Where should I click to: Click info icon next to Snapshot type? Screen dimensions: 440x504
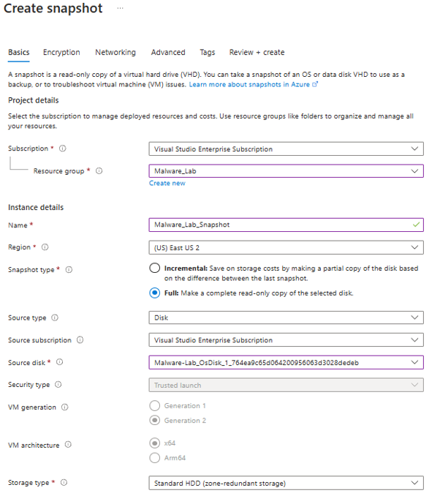click(x=69, y=270)
